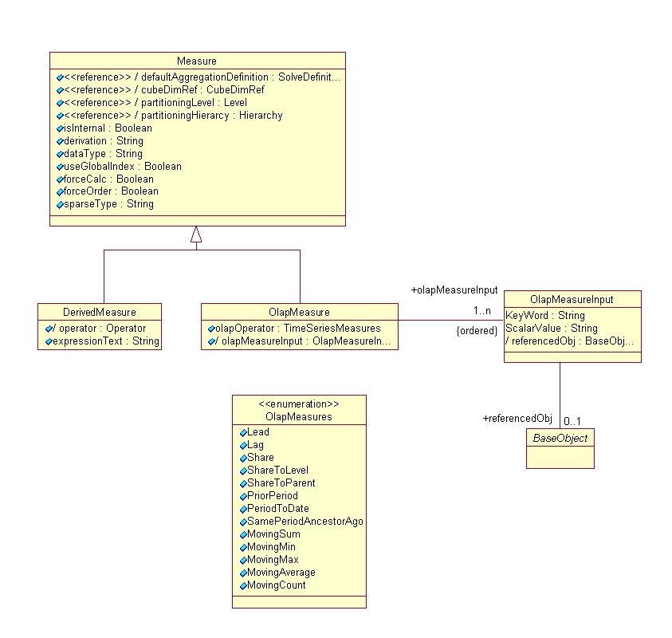Click the PeriodToDate literal

tap(278, 509)
